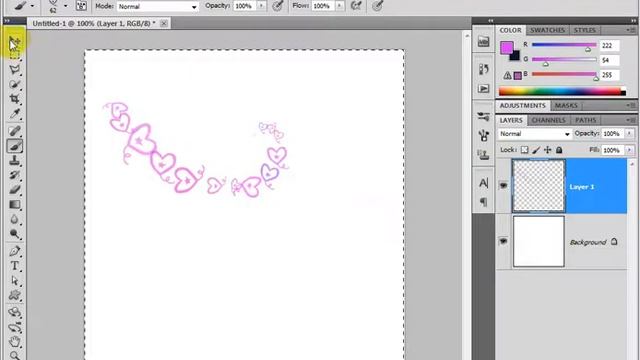The height and width of the screenshot is (360, 640).
Task: Open the Actions panel icon
Action: click(484, 89)
